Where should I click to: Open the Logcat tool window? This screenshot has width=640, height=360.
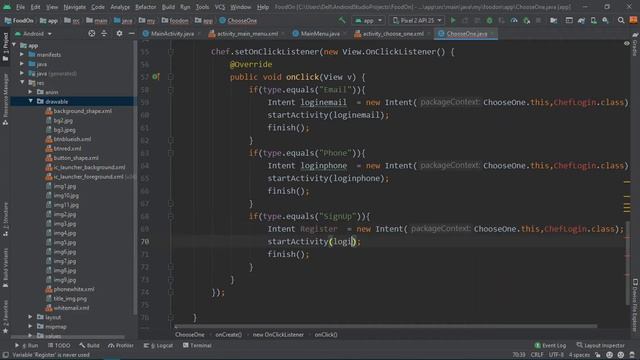[x=158, y=345]
